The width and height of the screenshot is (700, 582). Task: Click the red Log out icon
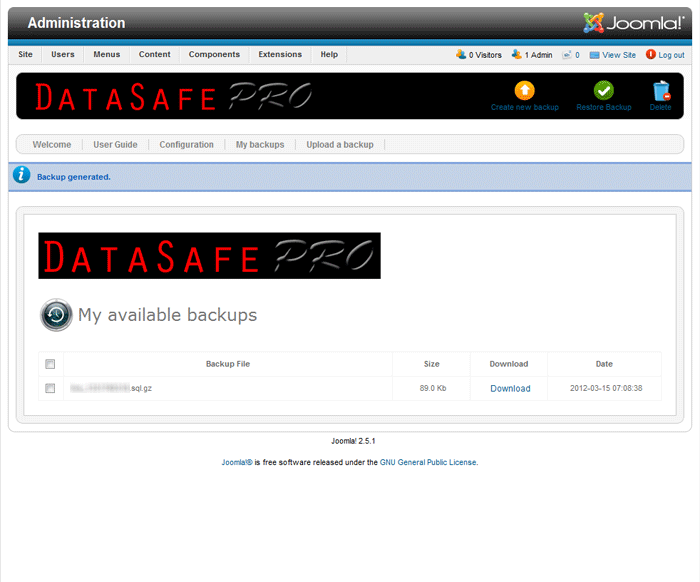(650, 54)
